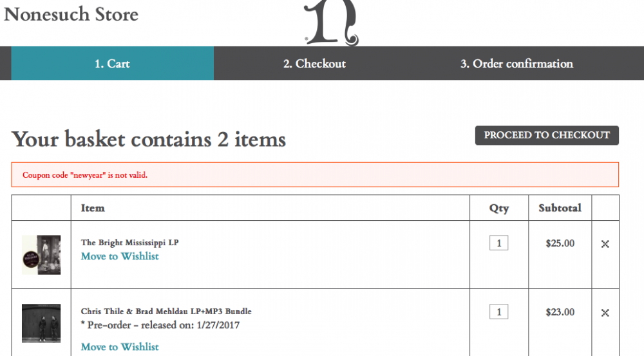This screenshot has height=356, width=644.
Task: Move The Bright Mississippi LP to Wishlist
Action: click(120, 256)
